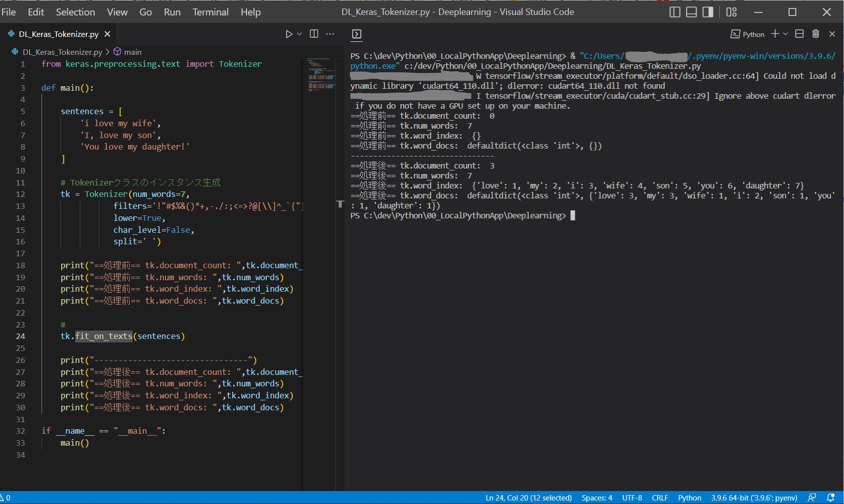Image resolution: width=844 pixels, height=504 pixels.
Task: Create a new terminal with plus icon
Action: (x=775, y=33)
